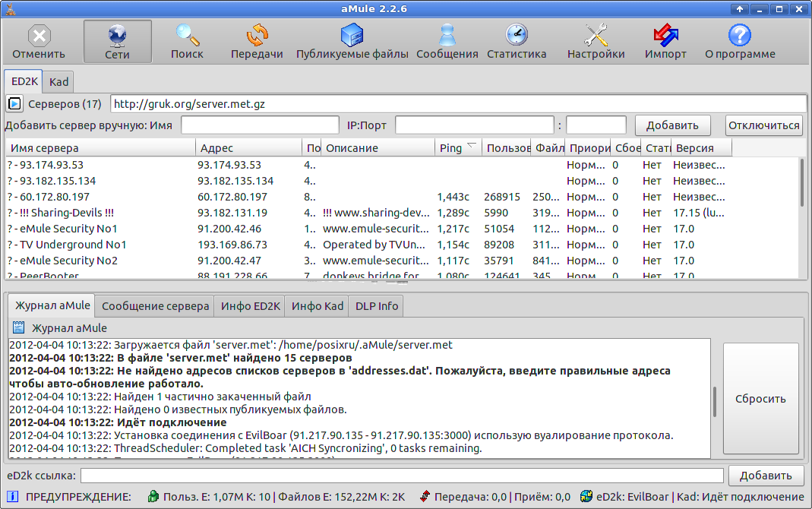Click Добавить next to the port field

coord(672,125)
